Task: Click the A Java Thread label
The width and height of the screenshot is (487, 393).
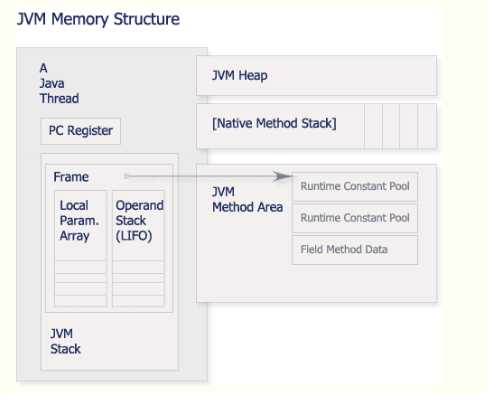Action: tap(59, 83)
